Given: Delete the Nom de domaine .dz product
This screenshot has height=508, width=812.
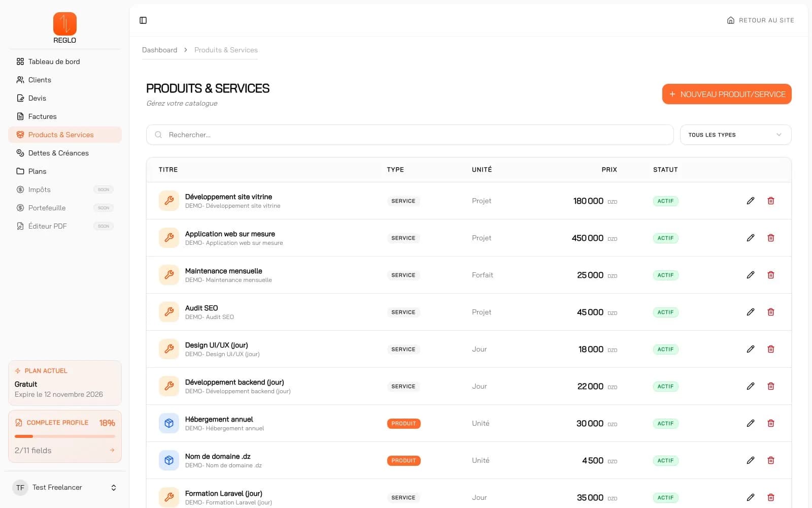Looking at the screenshot, I should click(x=771, y=460).
